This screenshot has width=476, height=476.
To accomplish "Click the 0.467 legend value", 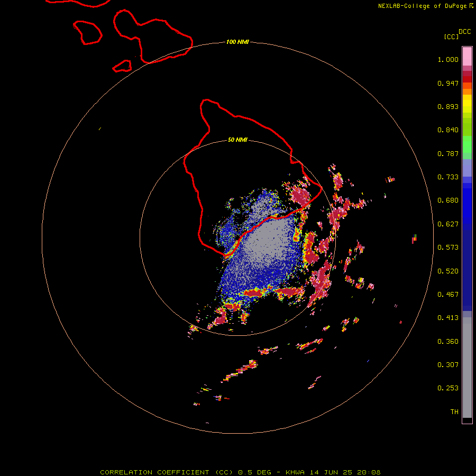I will (448, 295).
